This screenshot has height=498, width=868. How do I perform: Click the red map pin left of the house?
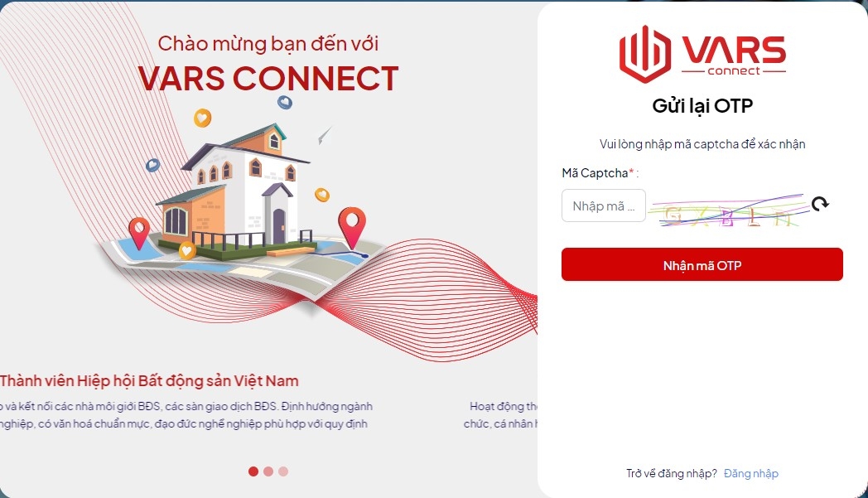(139, 233)
